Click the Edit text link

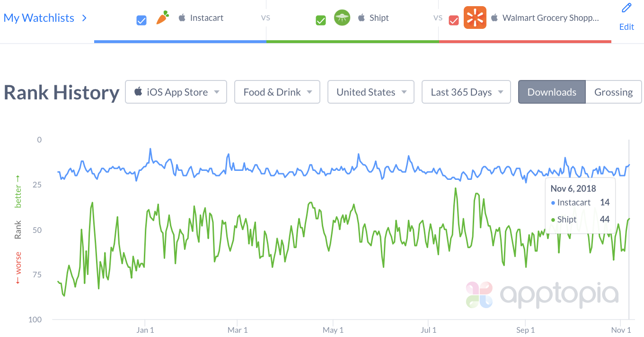pyautogui.click(x=626, y=27)
